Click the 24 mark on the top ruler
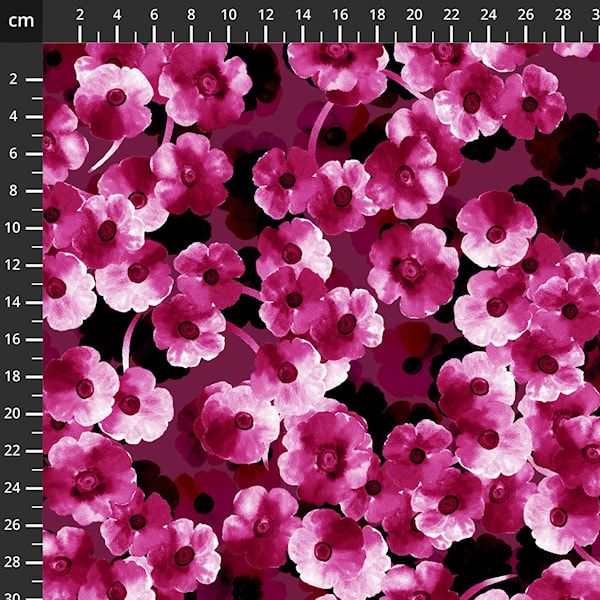The height and width of the screenshot is (600, 600). point(488,15)
